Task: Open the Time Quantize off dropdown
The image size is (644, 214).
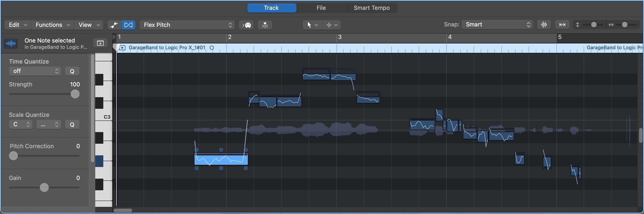Action: (x=34, y=71)
